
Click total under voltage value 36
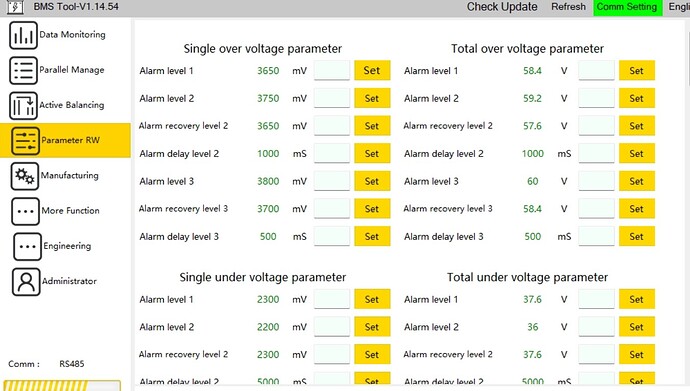pos(532,327)
